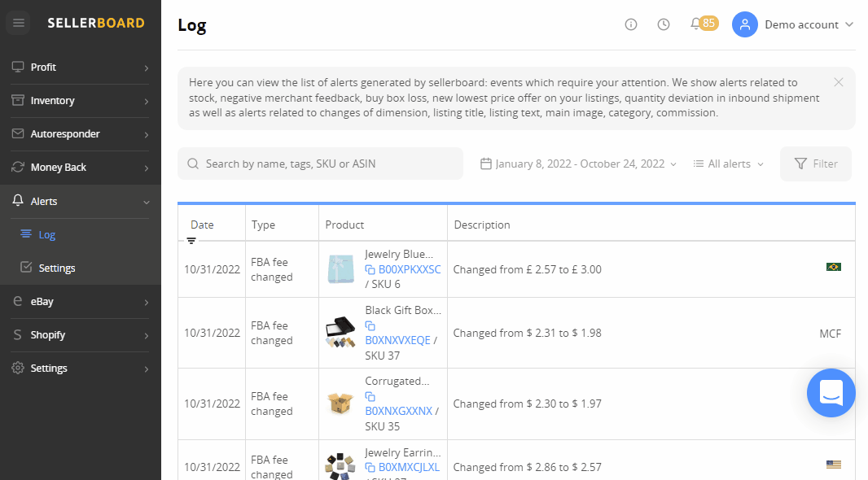Copy ASIN B0XMXCJLXL using copy icon

coord(370,467)
